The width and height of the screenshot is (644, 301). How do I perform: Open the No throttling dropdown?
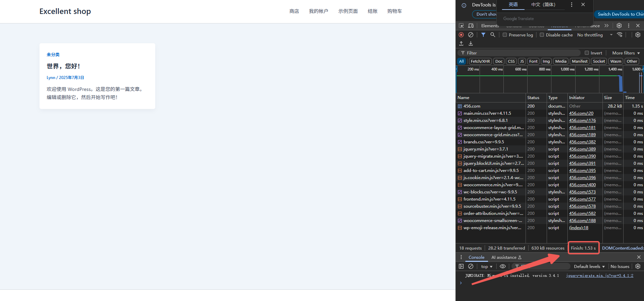point(594,35)
